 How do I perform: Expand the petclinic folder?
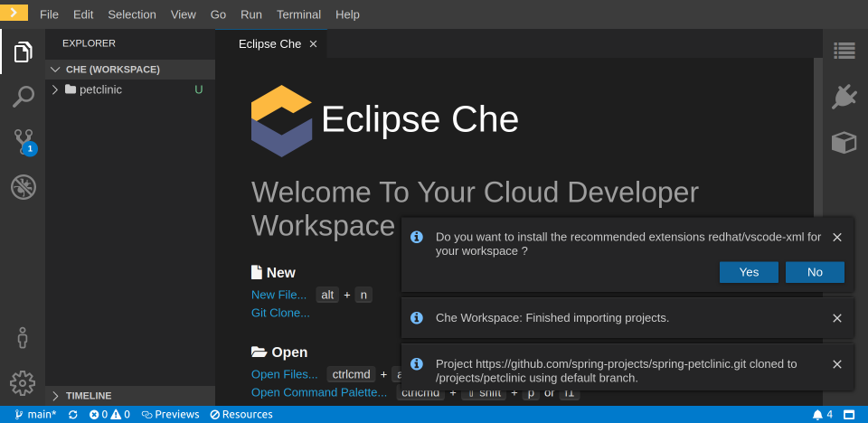[130, 89]
